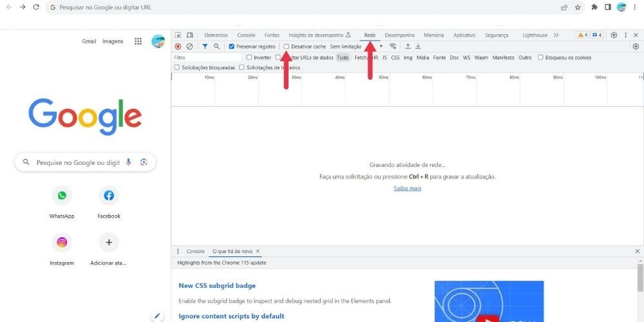The image size is (644, 322).
Task: Open network conditions wifi icon
Action: pos(393,46)
